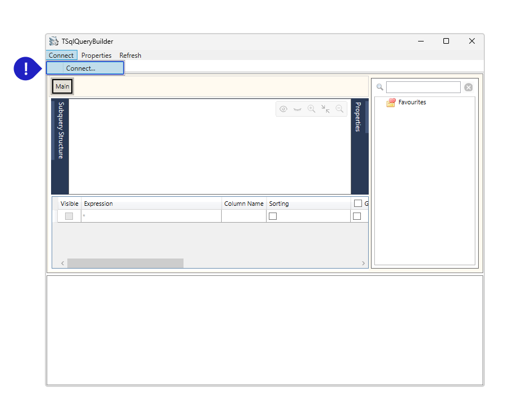518x420 pixels.
Task: Zoom in using the magnifier plus icon
Action: click(311, 109)
